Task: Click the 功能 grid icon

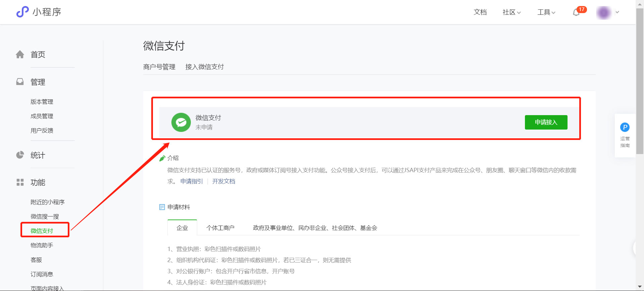Action: [x=20, y=182]
